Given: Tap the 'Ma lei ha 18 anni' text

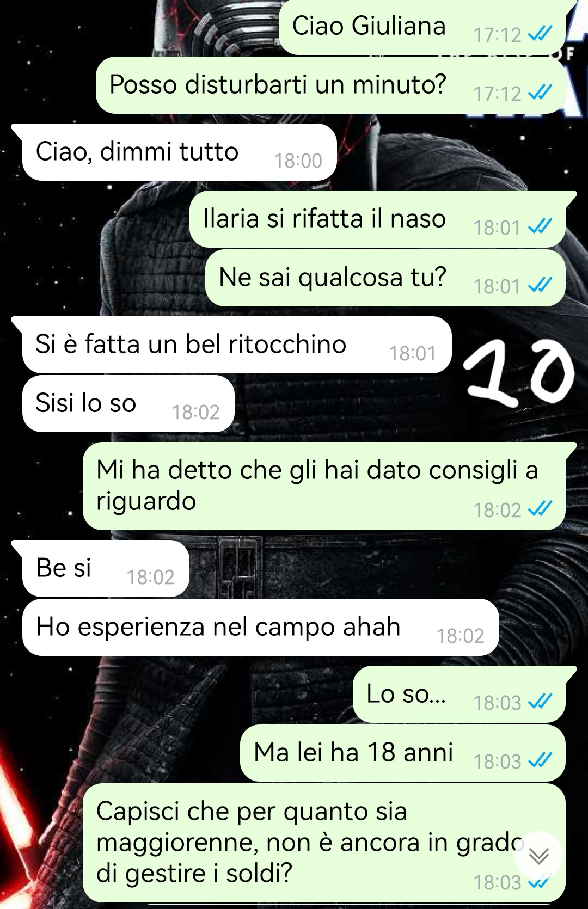Looking at the screenshot, I should click(x=353, y=752).
